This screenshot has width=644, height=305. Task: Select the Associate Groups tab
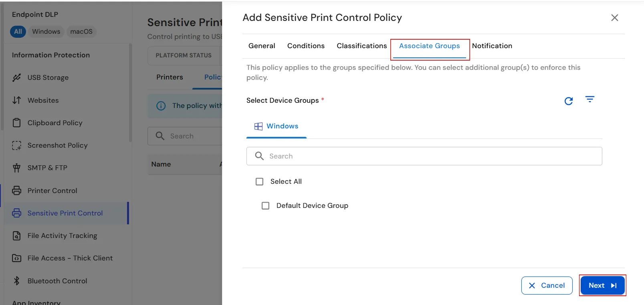[x=430, y=46]
